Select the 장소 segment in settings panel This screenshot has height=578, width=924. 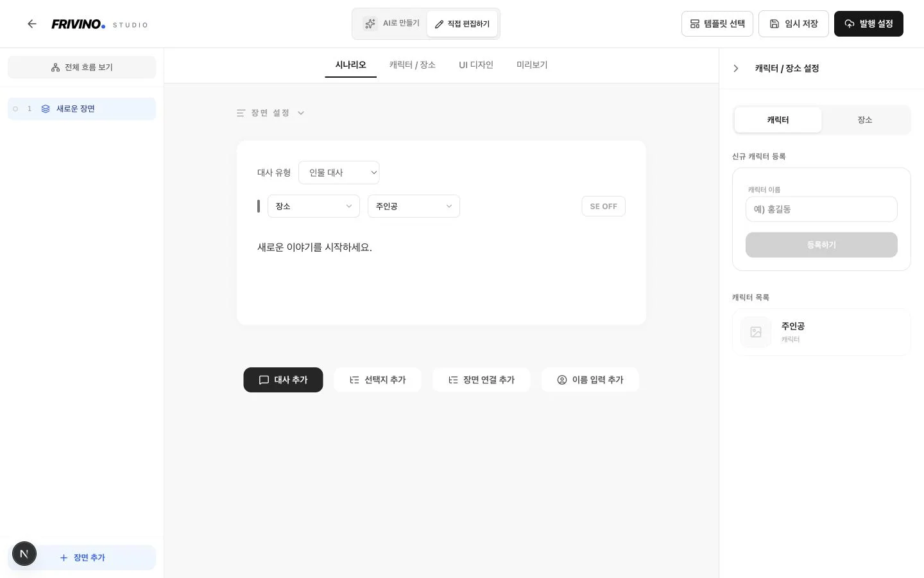pos(865,120)
